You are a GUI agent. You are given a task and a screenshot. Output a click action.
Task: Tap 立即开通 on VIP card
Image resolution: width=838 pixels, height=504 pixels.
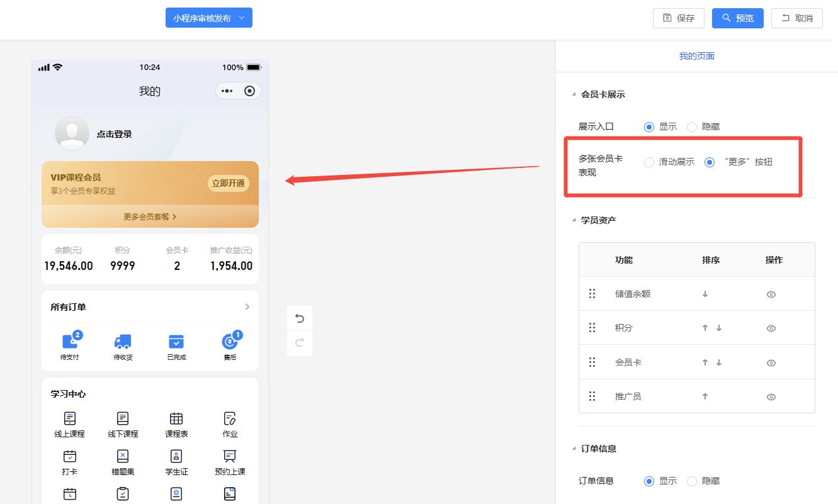pos(229,184)
